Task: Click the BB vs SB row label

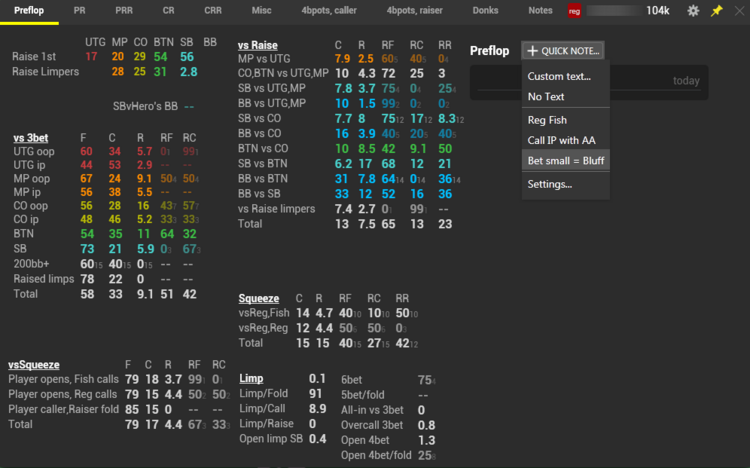Action: click(259, 194)
